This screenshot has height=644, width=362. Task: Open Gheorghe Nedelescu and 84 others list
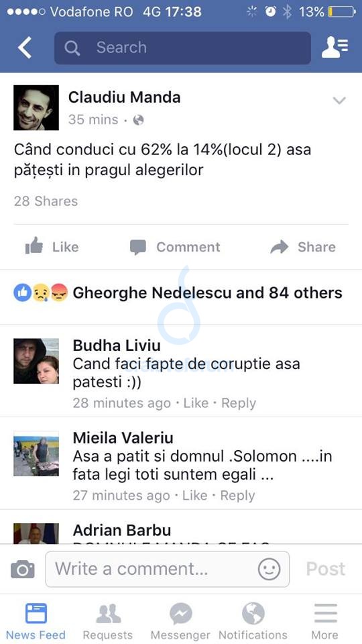(x=207, y=293)
